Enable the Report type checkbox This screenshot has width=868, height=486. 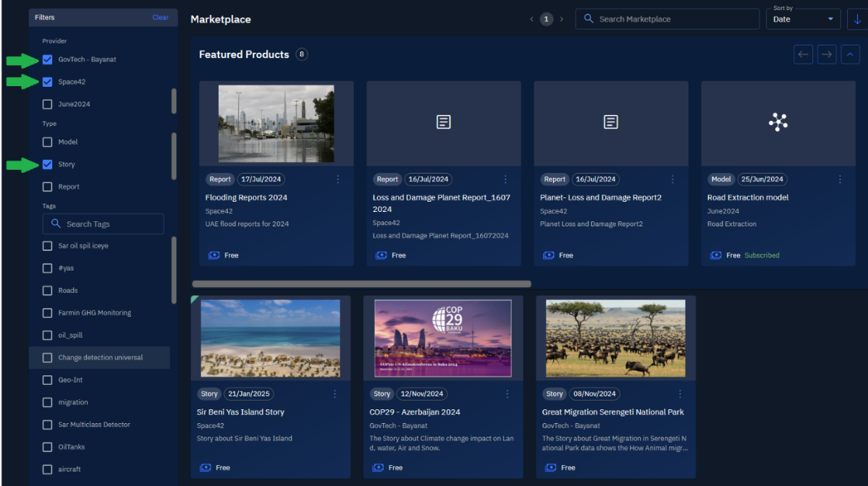click(x=48, y=187)
